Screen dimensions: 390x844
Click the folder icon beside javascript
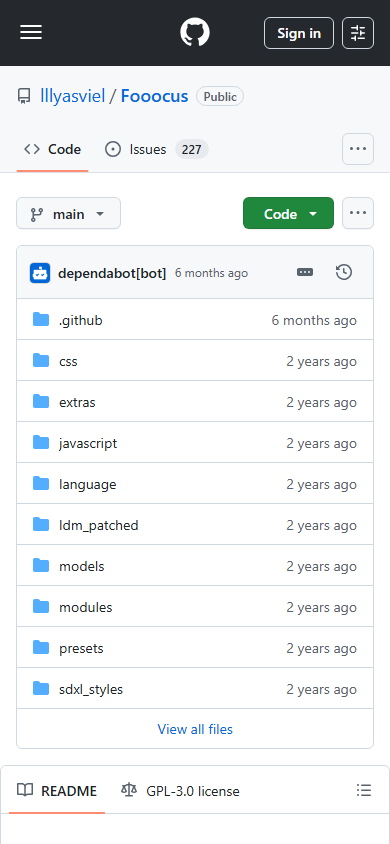pyautogui.click(x=41, y=442)
